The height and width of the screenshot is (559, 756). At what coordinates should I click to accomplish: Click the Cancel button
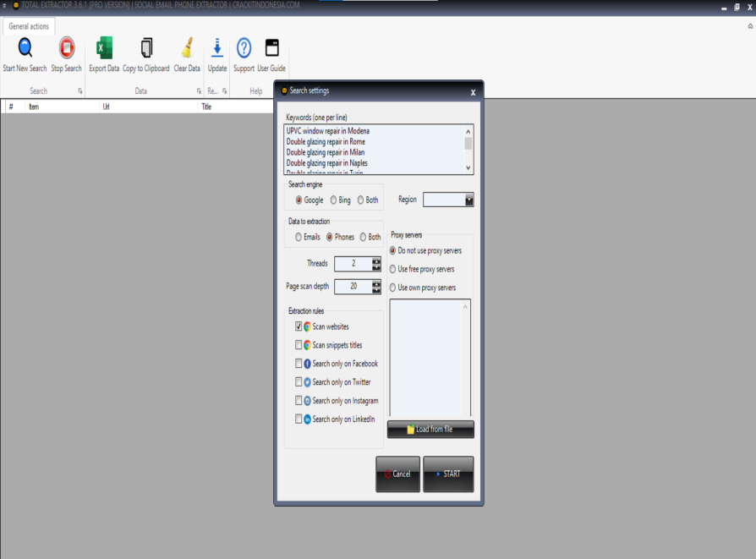[397, 474]
